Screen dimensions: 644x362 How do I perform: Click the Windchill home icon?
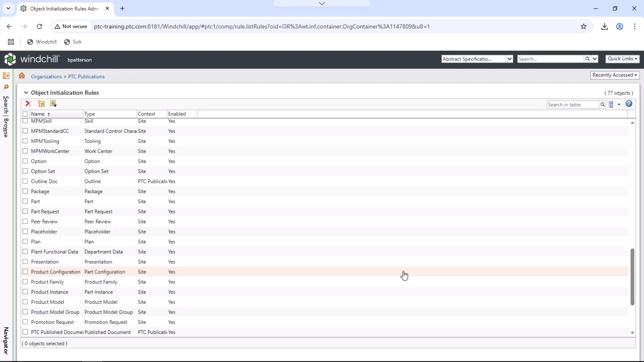[x=22, y=76]
